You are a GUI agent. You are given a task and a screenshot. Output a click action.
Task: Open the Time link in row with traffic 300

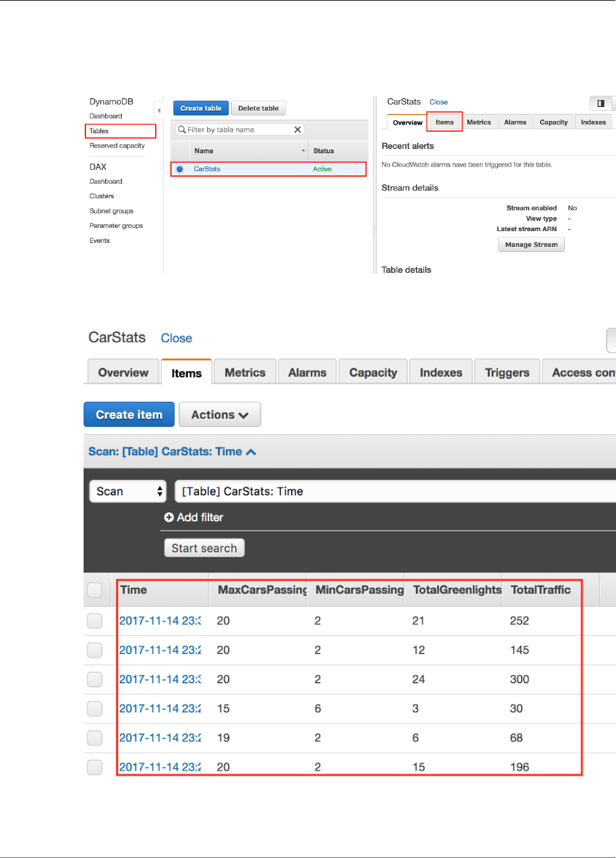click(160, 679)
